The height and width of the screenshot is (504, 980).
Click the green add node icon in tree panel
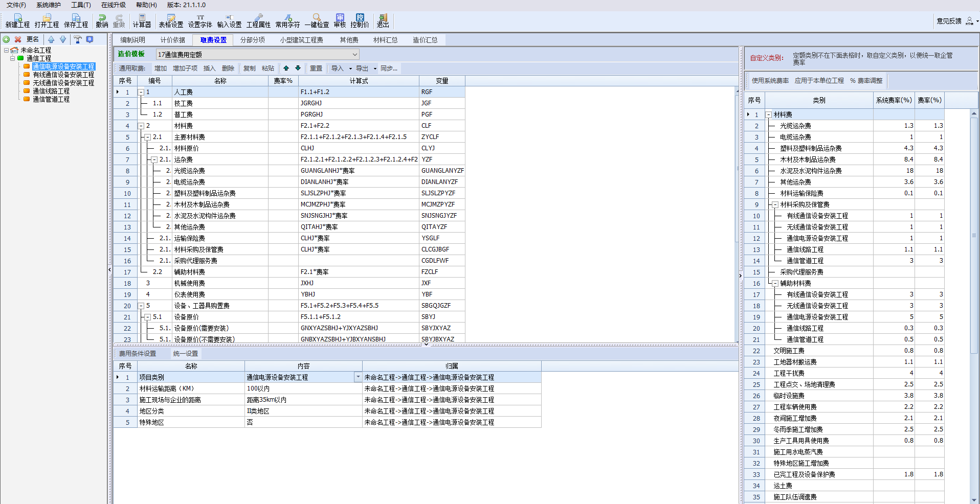click(x=6, y=39)
